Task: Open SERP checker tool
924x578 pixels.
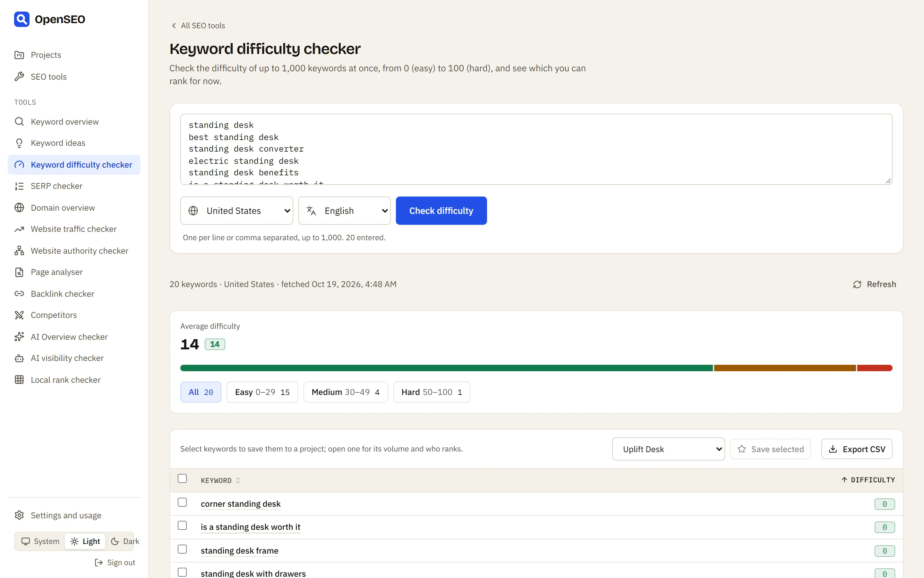Action: [74, 186]
